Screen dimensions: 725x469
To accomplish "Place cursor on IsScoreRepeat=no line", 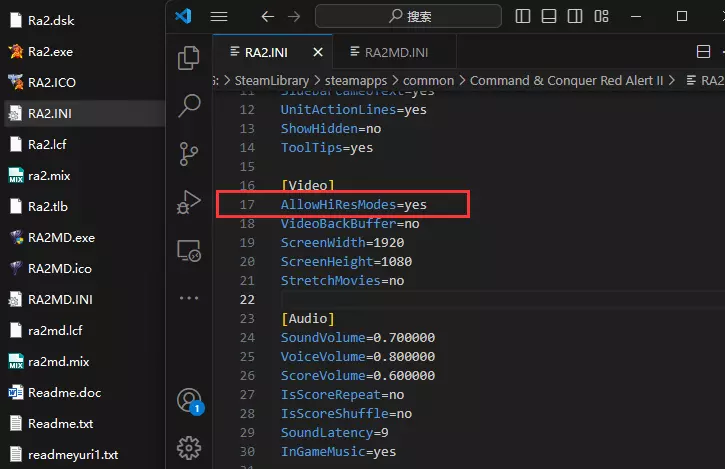I will [342, 394].
